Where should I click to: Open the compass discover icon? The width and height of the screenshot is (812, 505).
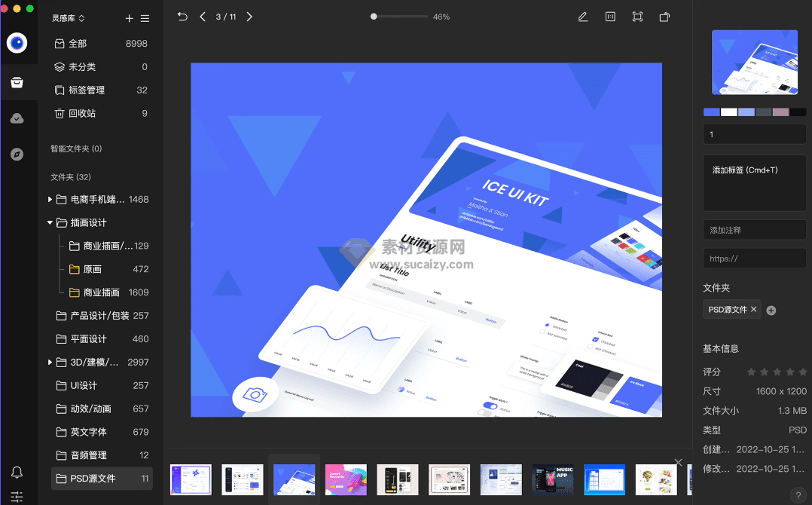(x=17, y=155)
